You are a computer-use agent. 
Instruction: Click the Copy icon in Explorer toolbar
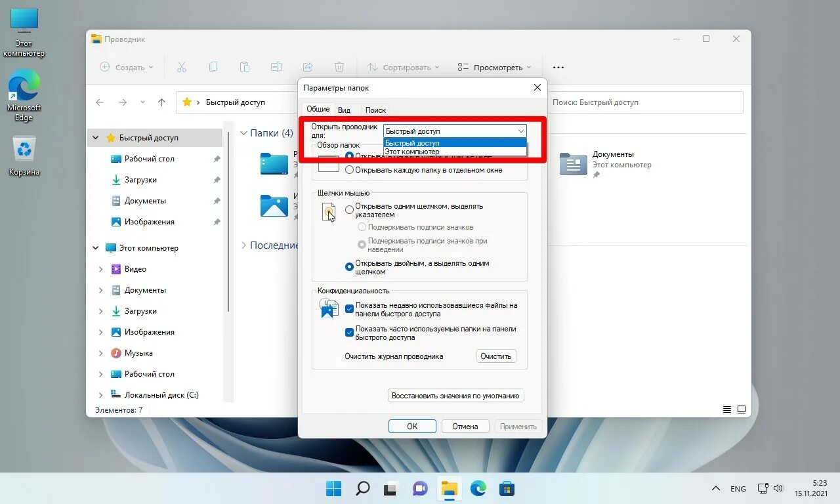[x=213, y=67]
